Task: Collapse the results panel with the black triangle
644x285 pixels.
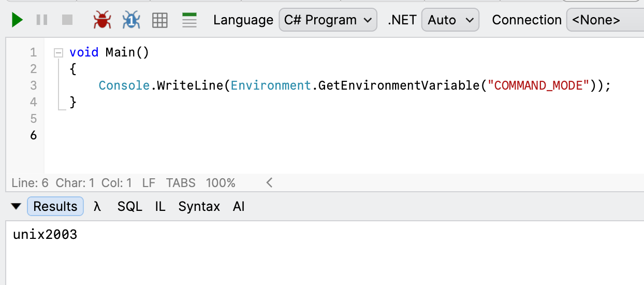Action: (16, 207)
